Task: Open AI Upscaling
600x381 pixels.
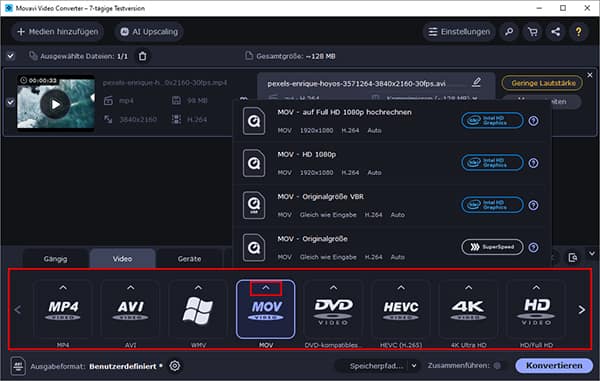Action: point(149,32)
